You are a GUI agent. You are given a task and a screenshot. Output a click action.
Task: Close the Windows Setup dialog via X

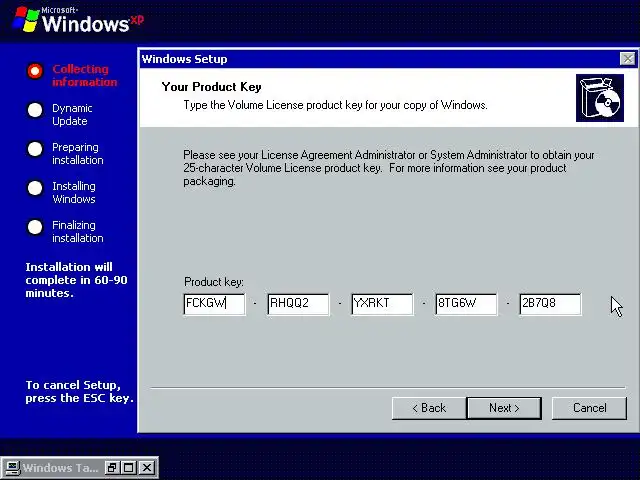point(627,59)
